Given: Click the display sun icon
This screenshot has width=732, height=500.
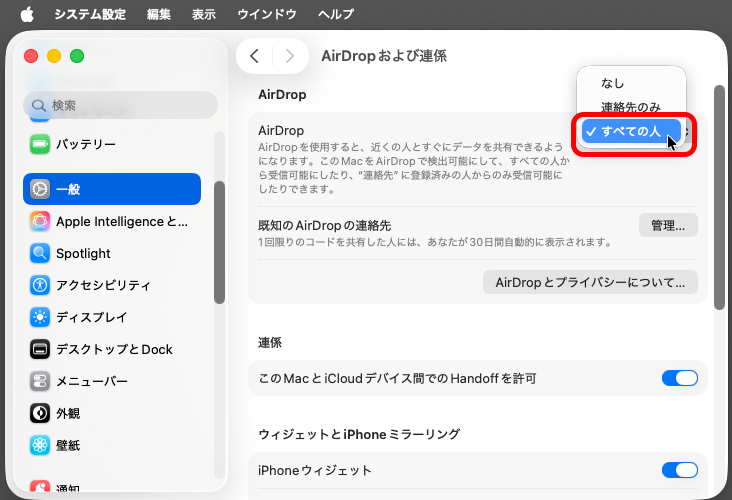Looking at the screenshot, I should (40, 317).
